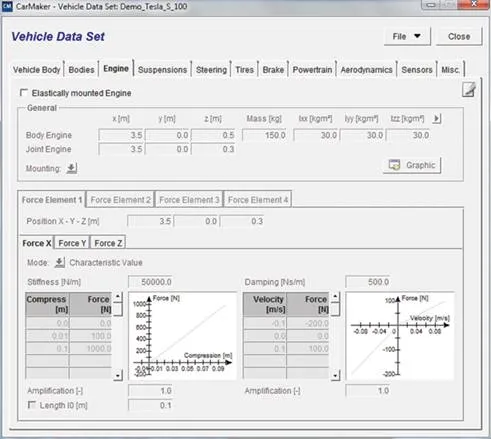Viewport: 491px width, 439px height.
Task: Switch to the Force Z tab
Action: 108,243
